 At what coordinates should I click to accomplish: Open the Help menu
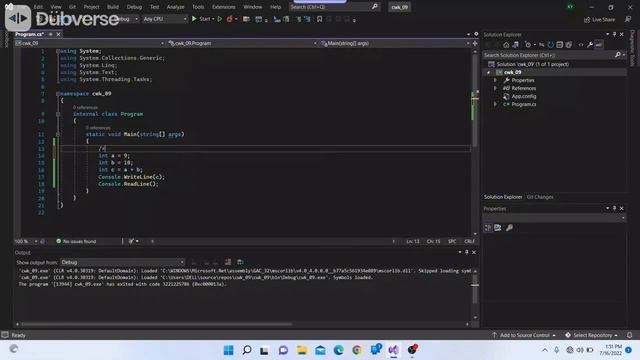276,7
